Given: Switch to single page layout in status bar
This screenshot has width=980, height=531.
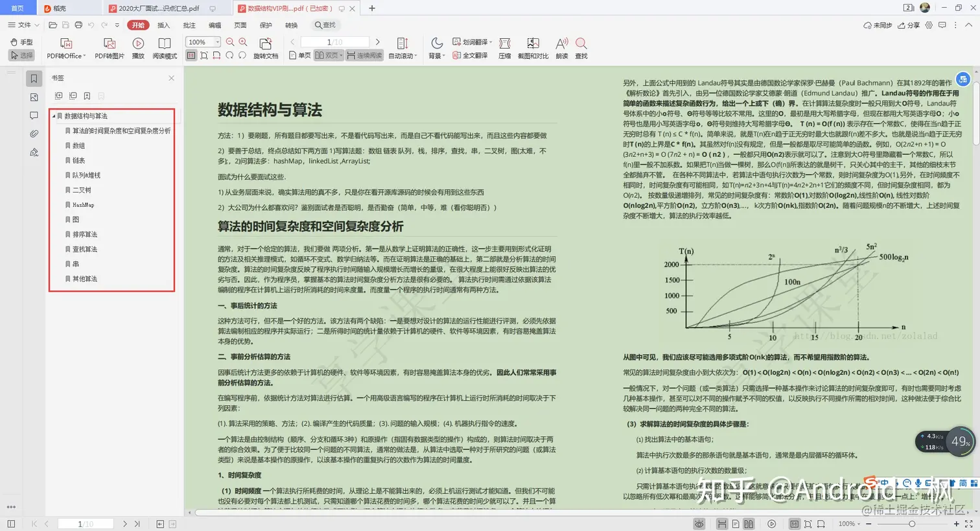Looking at the screenshot, I should (x=736, y=524).
